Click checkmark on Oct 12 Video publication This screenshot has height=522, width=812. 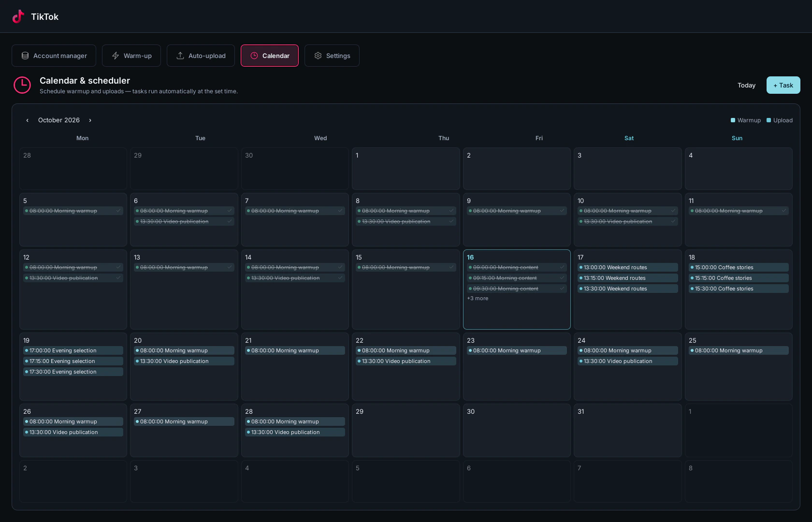tap(118, 278)
